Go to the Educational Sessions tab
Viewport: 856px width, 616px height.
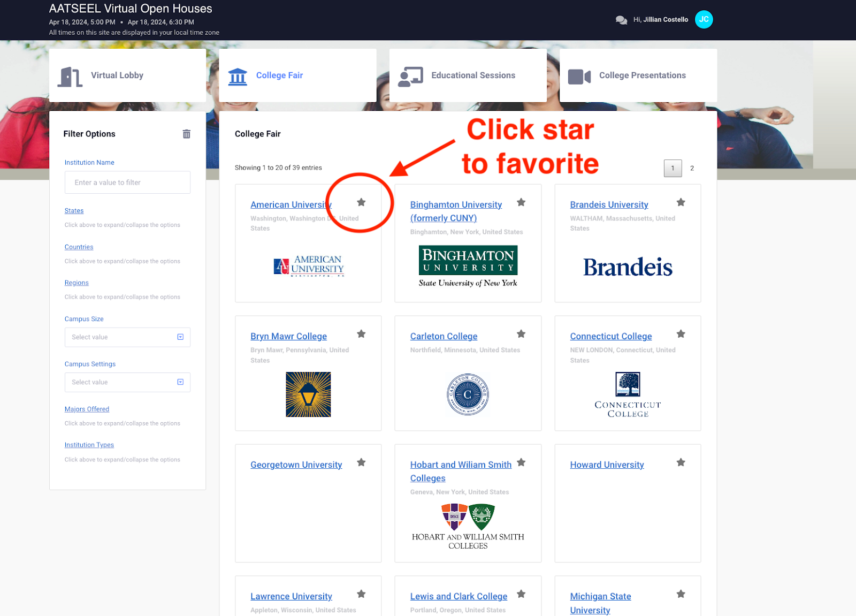468,75
